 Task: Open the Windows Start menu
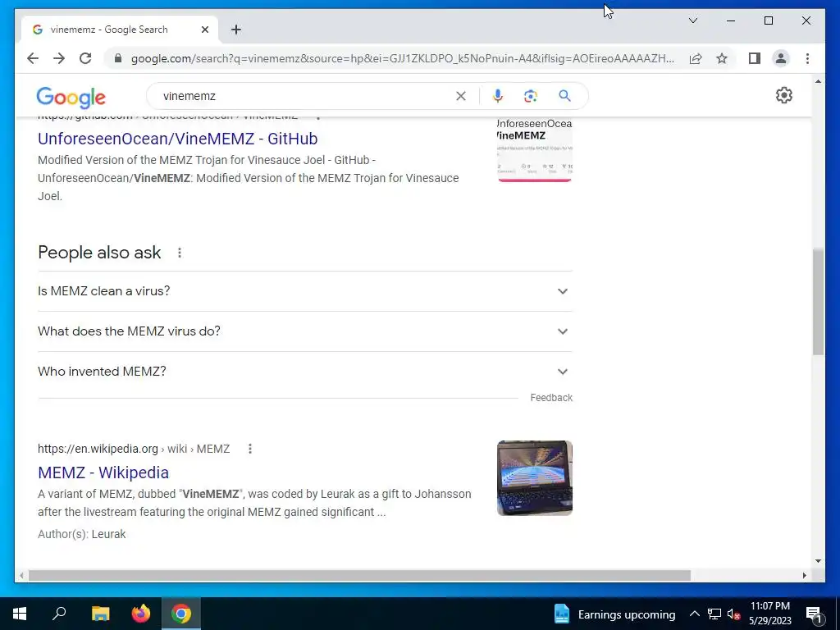click(x=20, y=614)
